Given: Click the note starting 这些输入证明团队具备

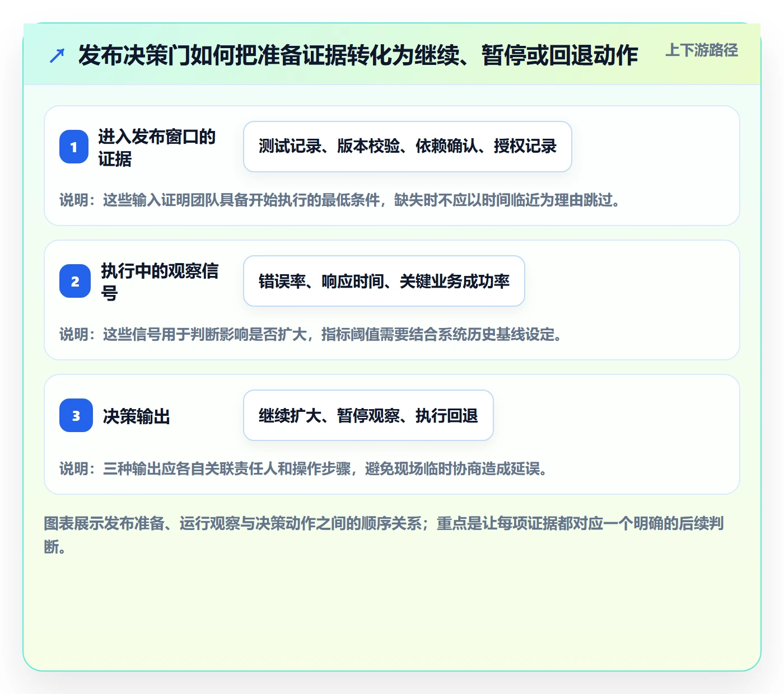Looking at the screenshot, I should tap(339, 200).
